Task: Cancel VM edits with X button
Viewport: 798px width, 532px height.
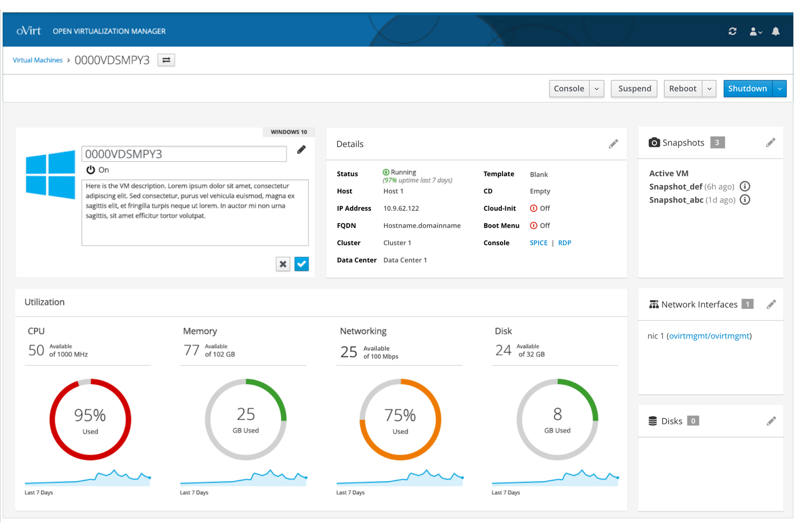Action: [283, 264]
